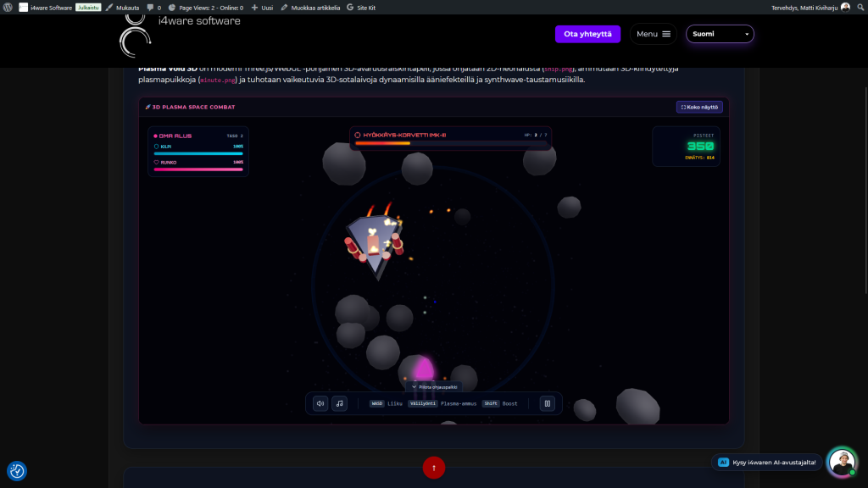Image resolution: width=868 pixels, height=488 pixels.
Task: Click Muokkaa artikkelia in admin bar
Action: [x=310, y=8]
